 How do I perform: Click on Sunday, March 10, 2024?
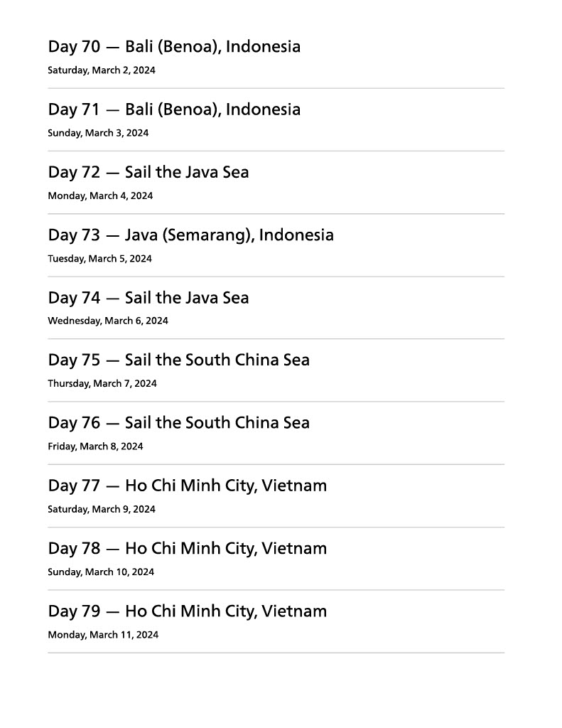101,572
